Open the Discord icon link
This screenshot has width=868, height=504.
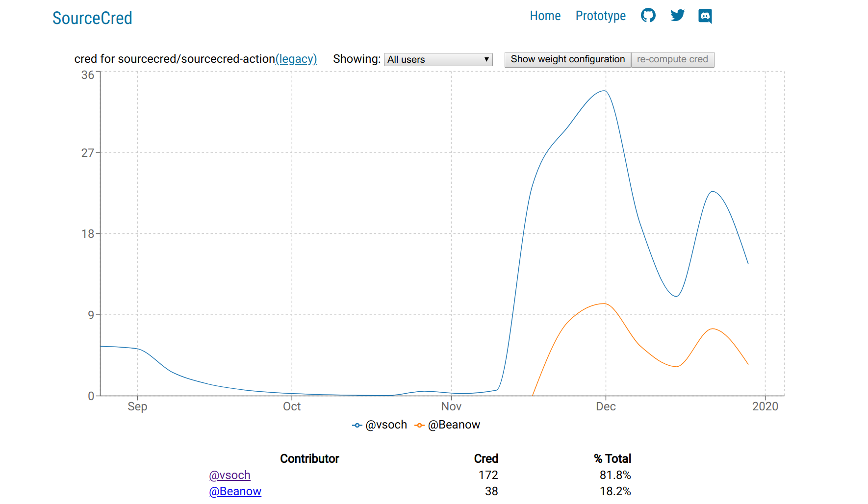[705, 16]
